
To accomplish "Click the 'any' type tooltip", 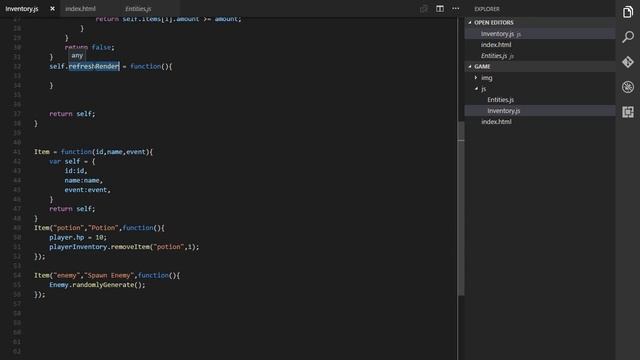I will click(x=77, y=56).
